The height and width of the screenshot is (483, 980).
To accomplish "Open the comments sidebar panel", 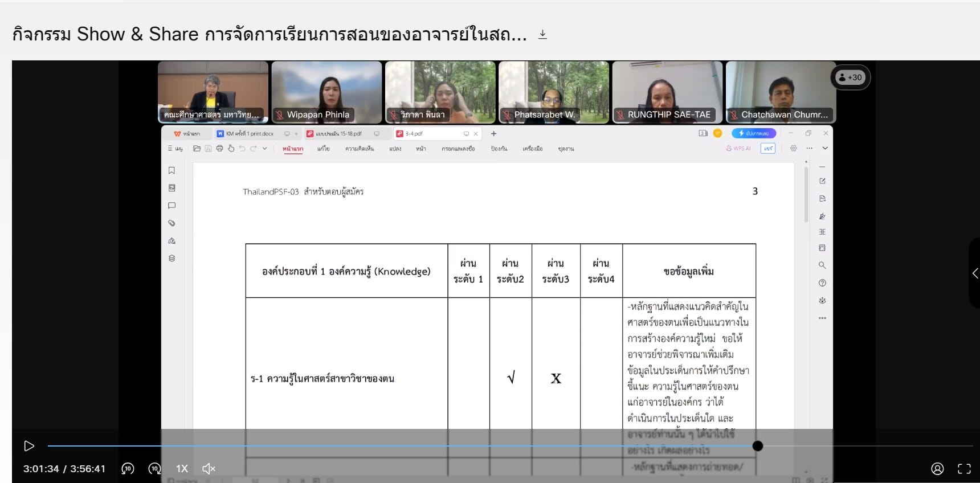I will pyautogui.click(x=171, y=206).
